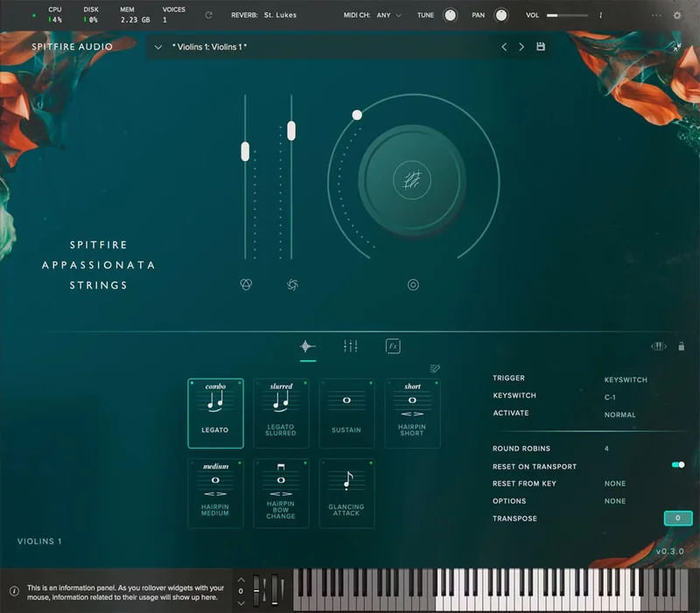
Task: Select the Glancing Attack articulation
Action: tap(346, 493)
